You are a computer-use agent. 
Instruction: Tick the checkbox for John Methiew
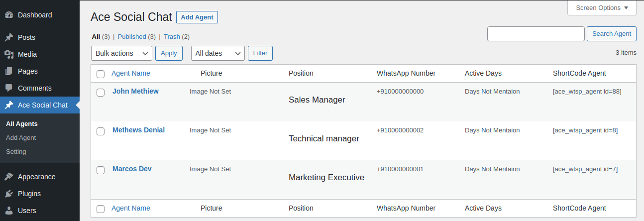coord(101,93)
